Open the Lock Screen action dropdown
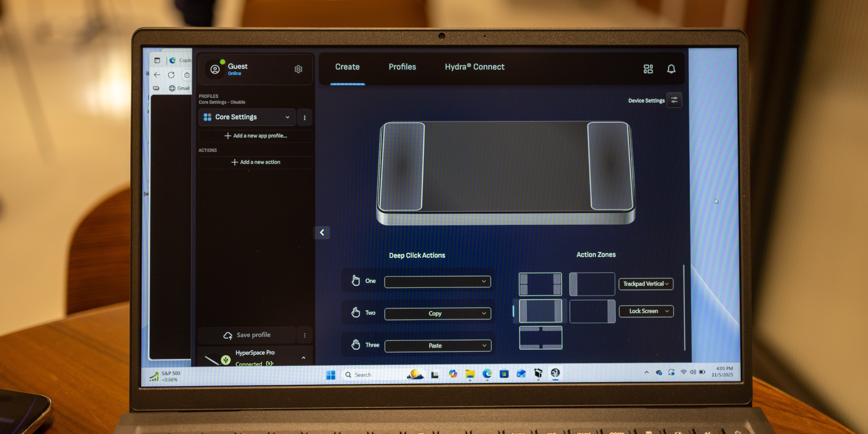 [646, 311]
